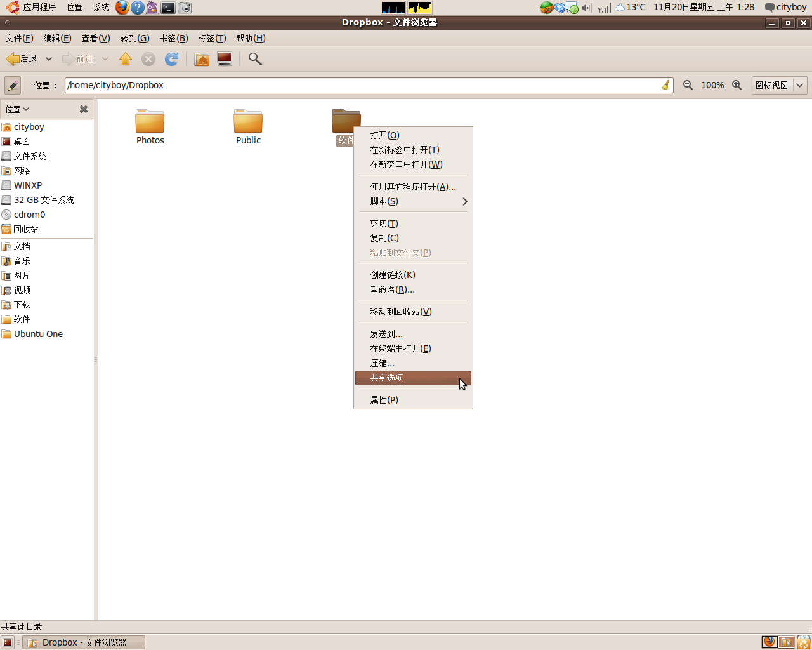Go to the Home folder toolbar icon

coord(202,59)
